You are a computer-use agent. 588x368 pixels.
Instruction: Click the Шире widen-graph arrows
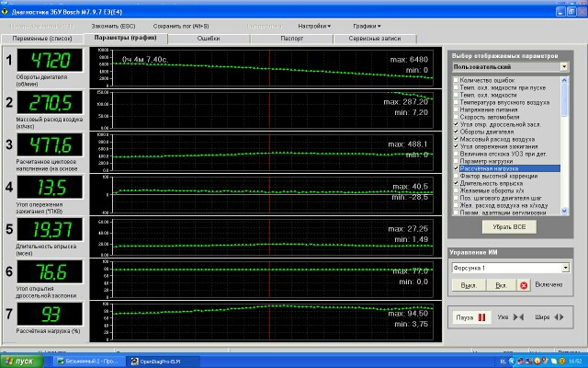[559, 317]
